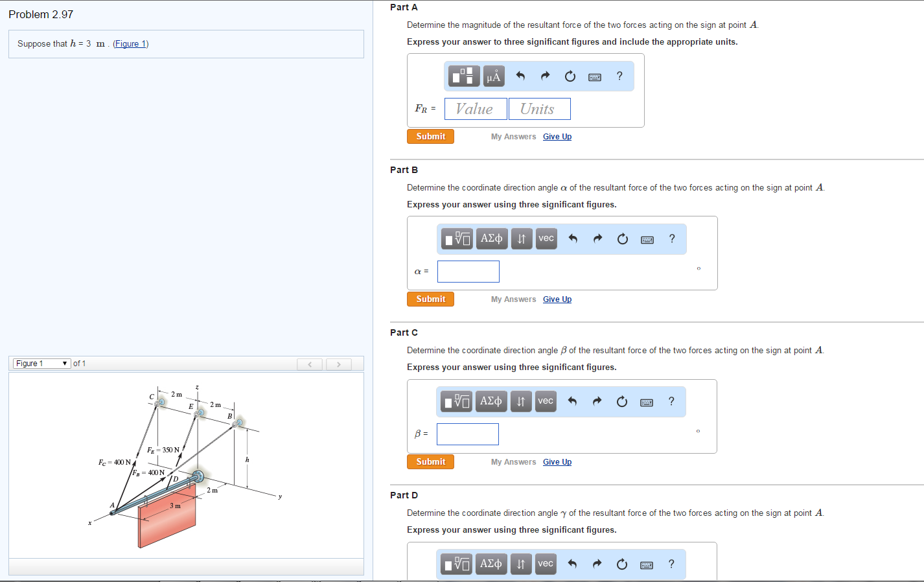Image resolution: width=924 pixels, height=582 pixels.
Task: Click My Answers in Part C
Action: pyautogui.click(x=514, y=461)
